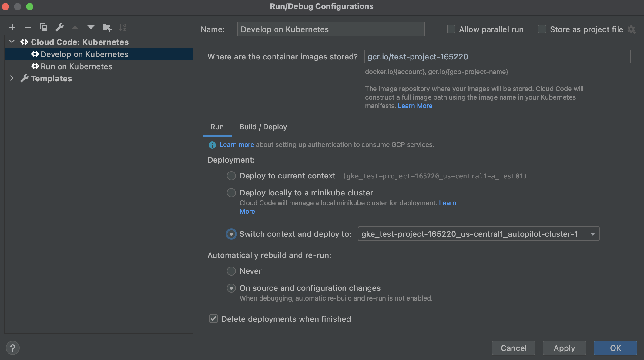
Task: Select 'Deploy to current context' radio button
Action: 231,176
